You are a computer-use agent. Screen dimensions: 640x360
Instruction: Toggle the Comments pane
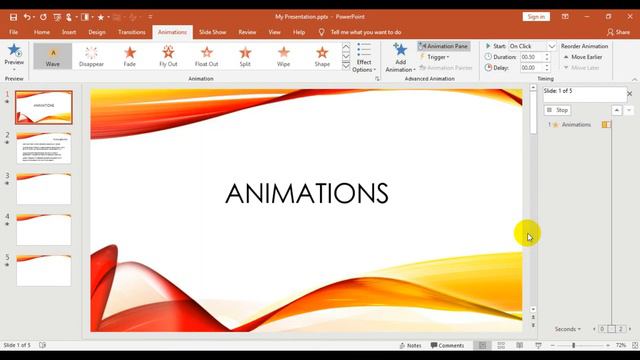click(447, 345)
